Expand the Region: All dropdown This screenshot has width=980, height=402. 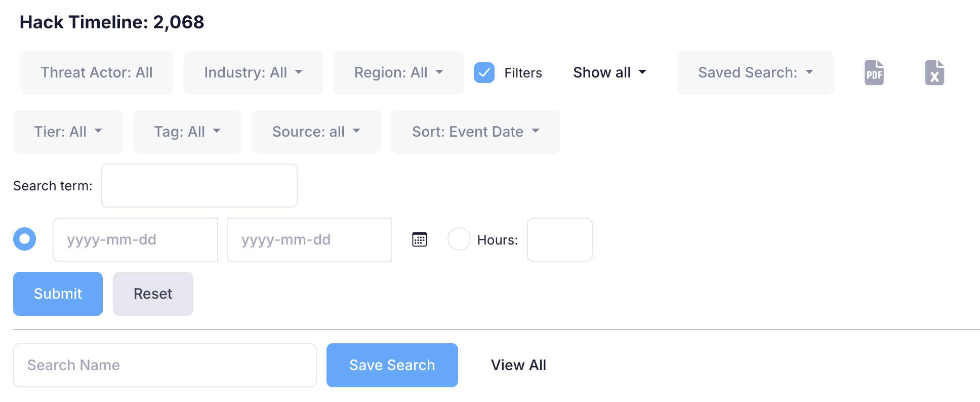point(398,72)
